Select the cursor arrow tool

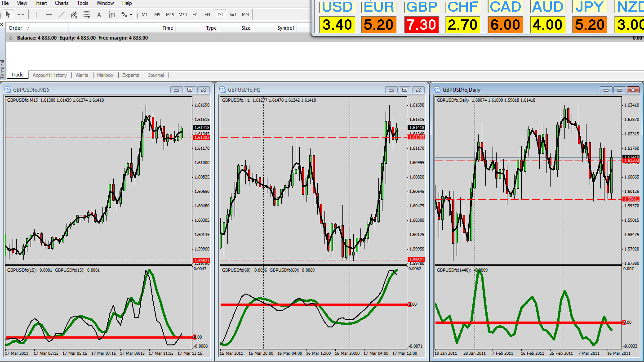(x=8, y=14)
